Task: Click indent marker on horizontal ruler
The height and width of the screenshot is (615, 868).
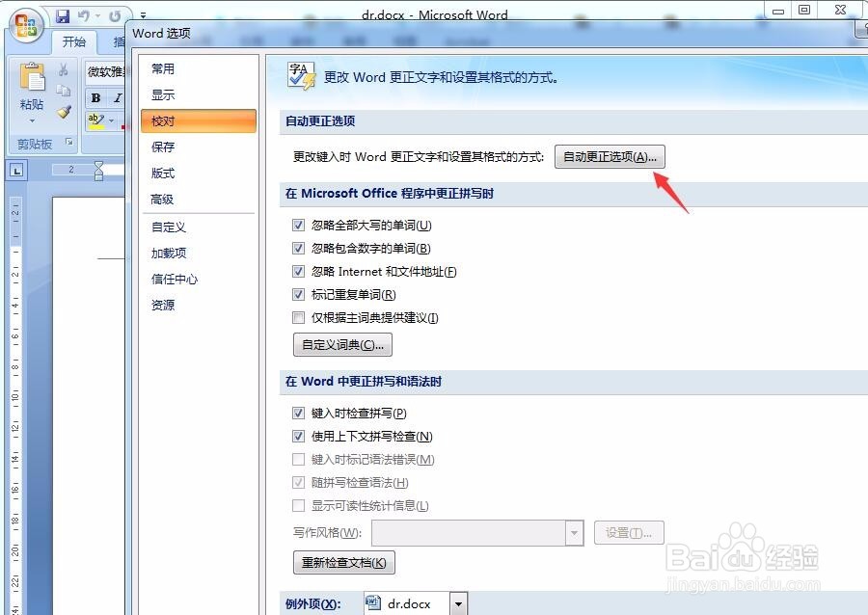Action: [x=98, y=171]
